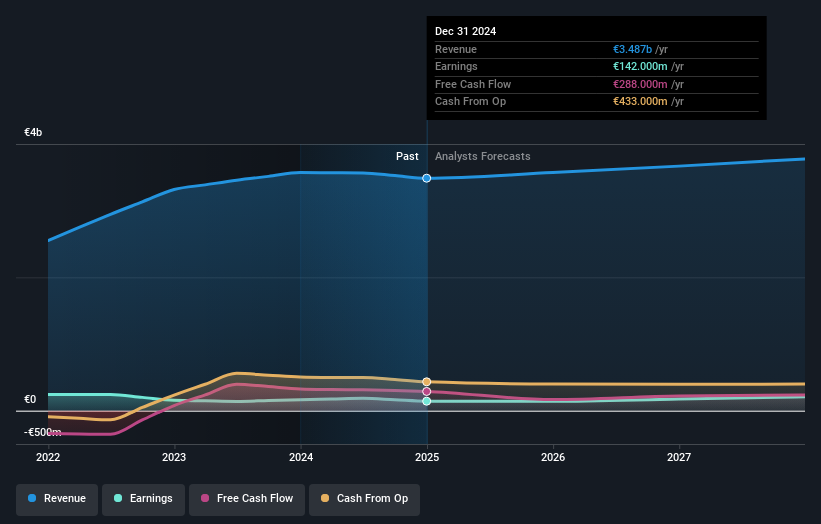821x524 pixels.
Task: Click the 2024 x-axis label
Action: (301, 458)
